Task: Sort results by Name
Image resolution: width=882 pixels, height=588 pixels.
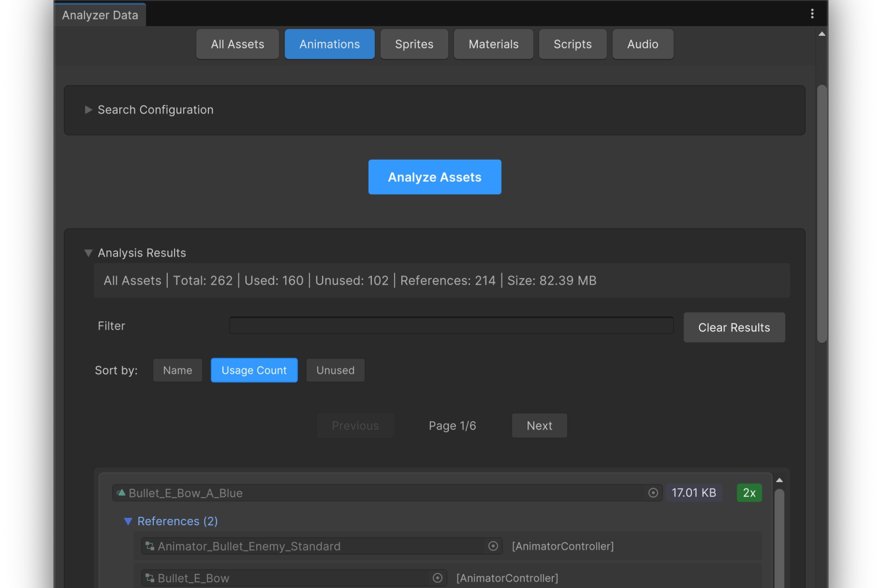Action: pyautogui.click(x=177, y=370)
